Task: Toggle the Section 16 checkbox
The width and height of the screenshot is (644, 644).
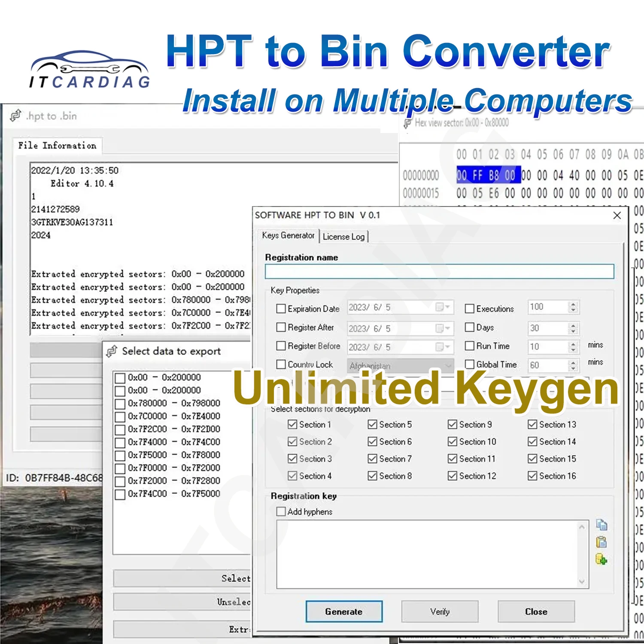Action: point(532,476)
